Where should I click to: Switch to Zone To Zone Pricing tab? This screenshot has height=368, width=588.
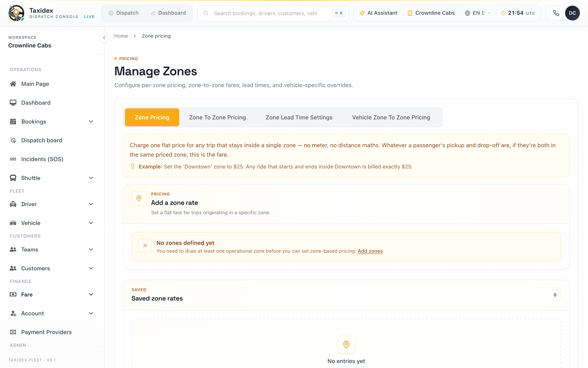217,117
